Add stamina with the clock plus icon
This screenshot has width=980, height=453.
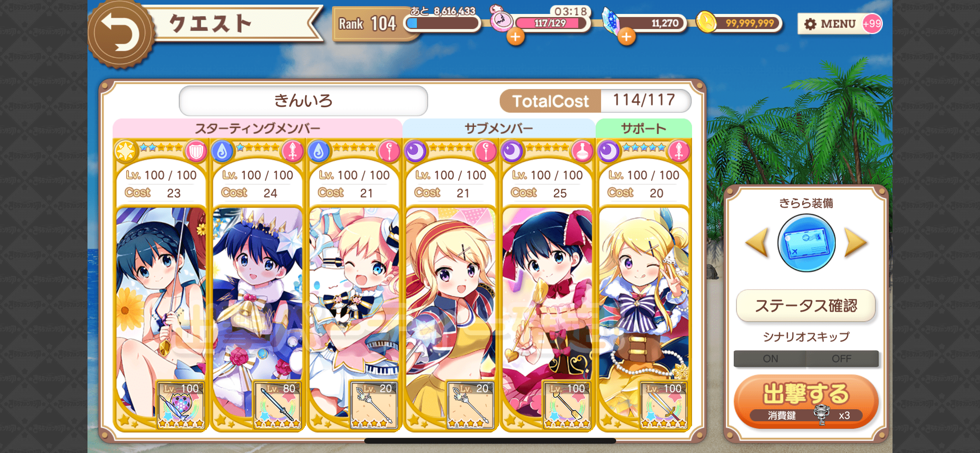[x=516, y=37]
